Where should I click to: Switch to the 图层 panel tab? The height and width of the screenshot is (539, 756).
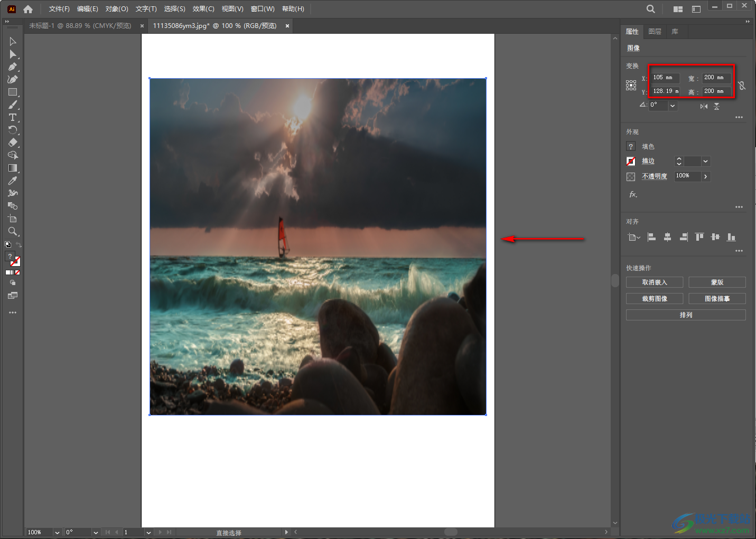(x=655, y=32)
